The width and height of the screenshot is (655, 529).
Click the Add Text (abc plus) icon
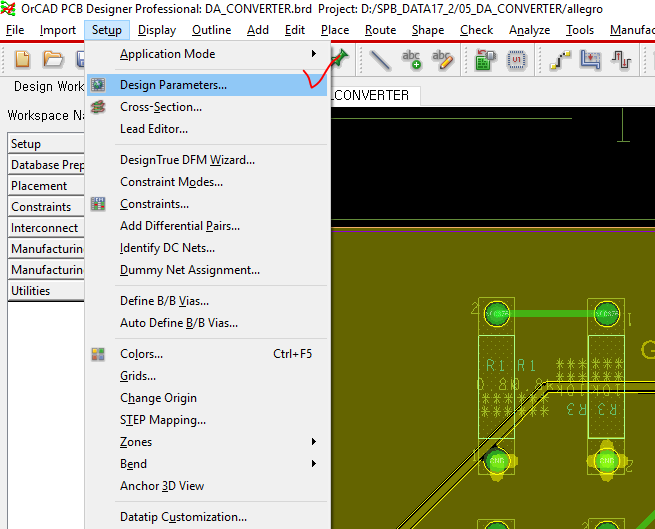411,60
